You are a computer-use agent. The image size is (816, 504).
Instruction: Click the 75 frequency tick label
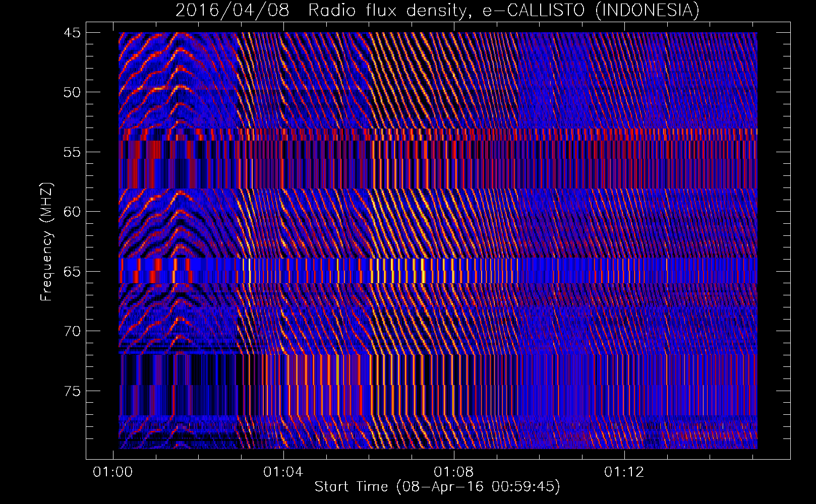pos(72,391)
